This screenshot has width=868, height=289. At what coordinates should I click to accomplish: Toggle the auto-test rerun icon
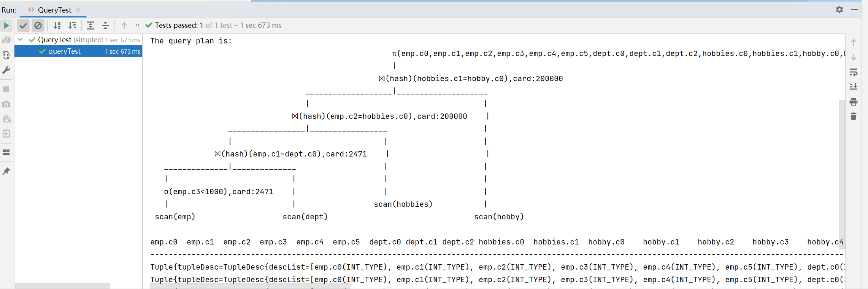pos(6,55)
